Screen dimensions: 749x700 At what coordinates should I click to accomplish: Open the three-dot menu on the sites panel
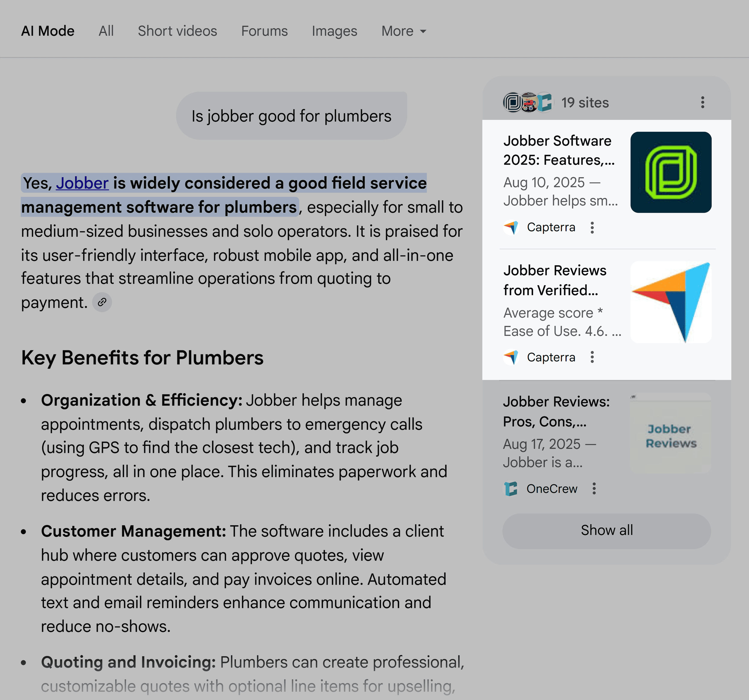tap(703, 102)
